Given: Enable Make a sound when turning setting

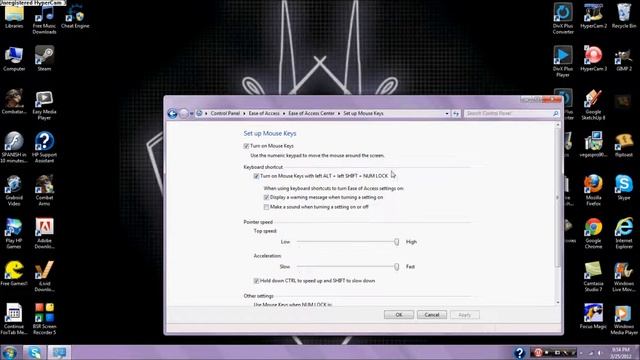Looking at the screenshot, I should click(x=266, y=207).
